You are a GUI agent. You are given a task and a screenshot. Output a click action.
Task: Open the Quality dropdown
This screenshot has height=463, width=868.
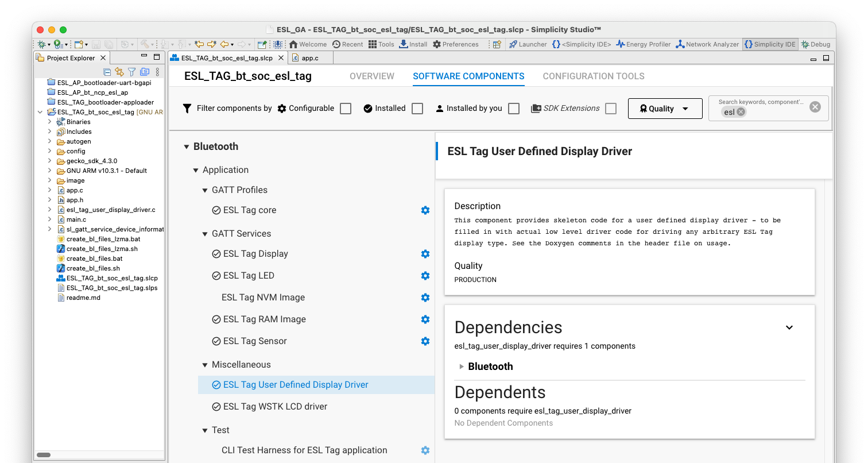tap(665, 109)
